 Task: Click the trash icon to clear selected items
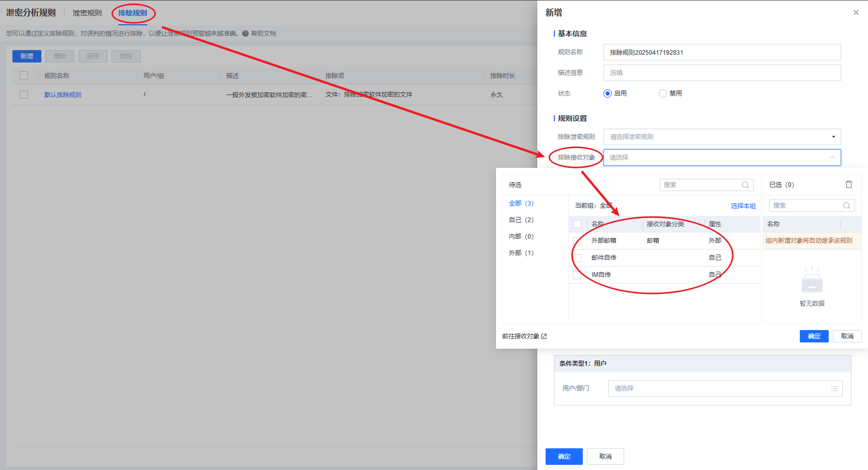(x=848, y=184)
